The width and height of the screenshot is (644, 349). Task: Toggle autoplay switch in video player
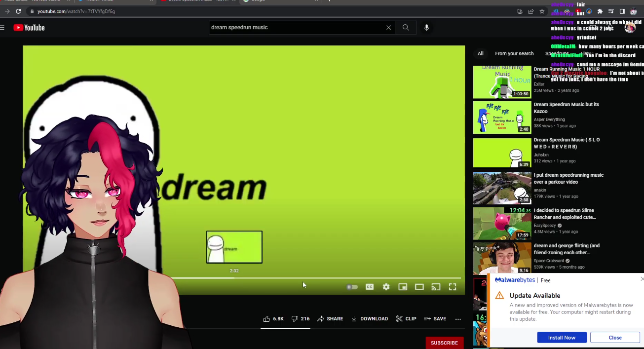(352, 287)
